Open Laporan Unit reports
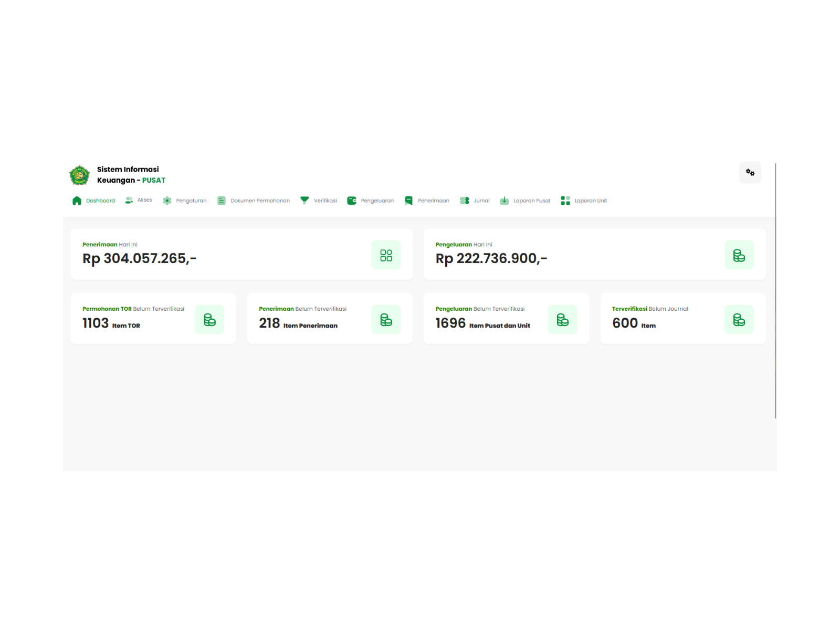The width and height of the screenshot is (840, 630). [584, 201]
